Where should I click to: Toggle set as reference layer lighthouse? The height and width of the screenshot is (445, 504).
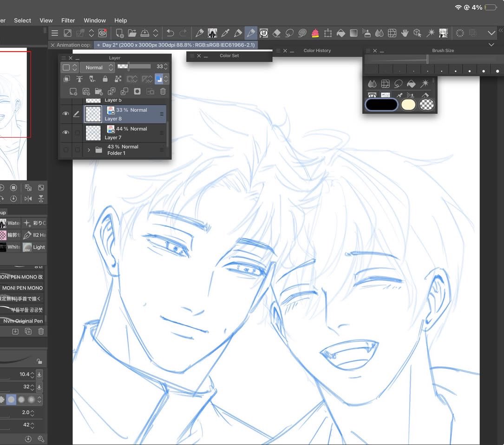coord(79,79)
